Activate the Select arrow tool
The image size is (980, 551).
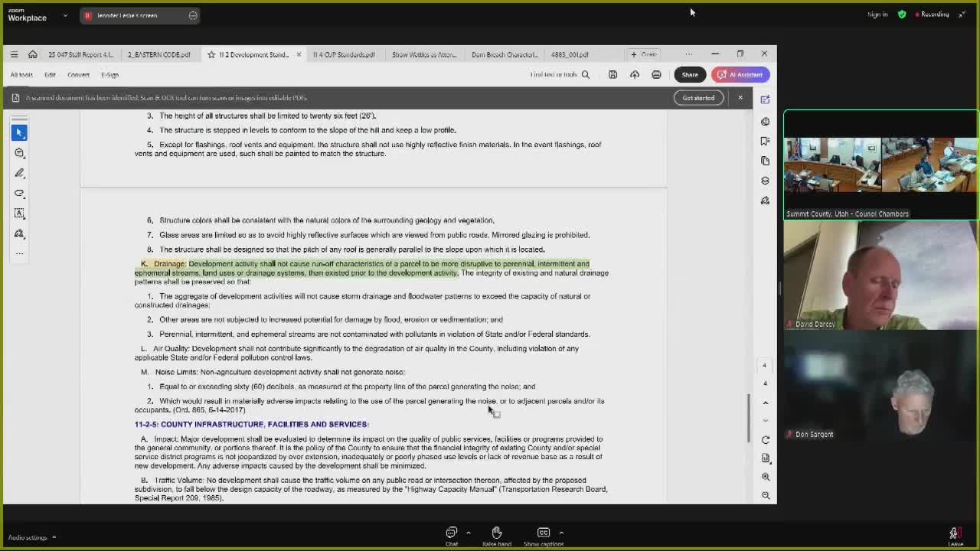click(x=19, y=132)
